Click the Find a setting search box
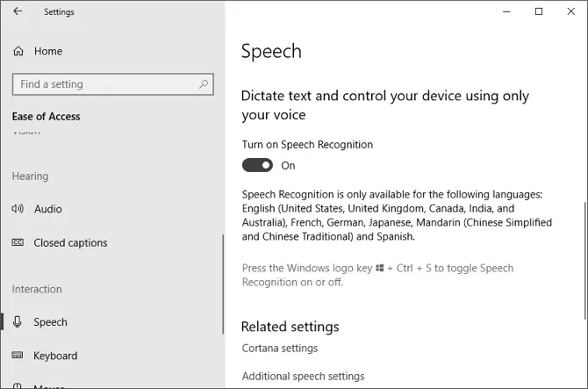 coord(105,84)
